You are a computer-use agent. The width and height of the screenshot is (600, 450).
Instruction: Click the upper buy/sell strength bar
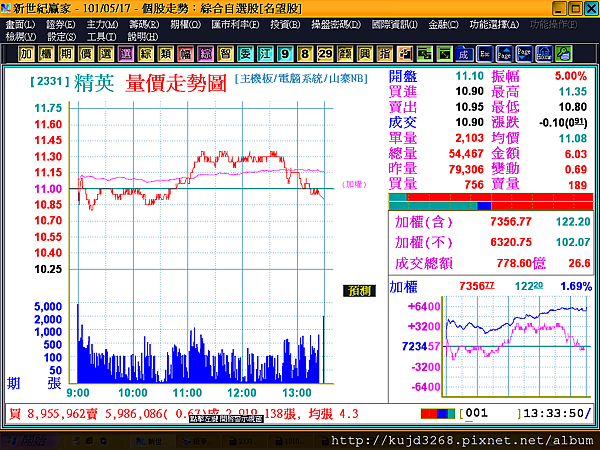click(491, 197)
